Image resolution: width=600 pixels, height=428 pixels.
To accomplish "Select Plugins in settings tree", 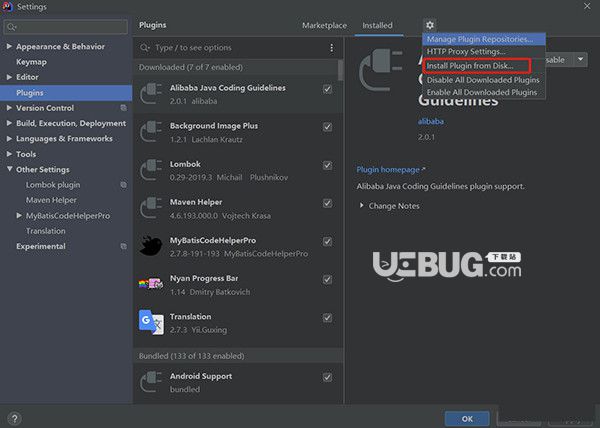I will coord(66,93).
